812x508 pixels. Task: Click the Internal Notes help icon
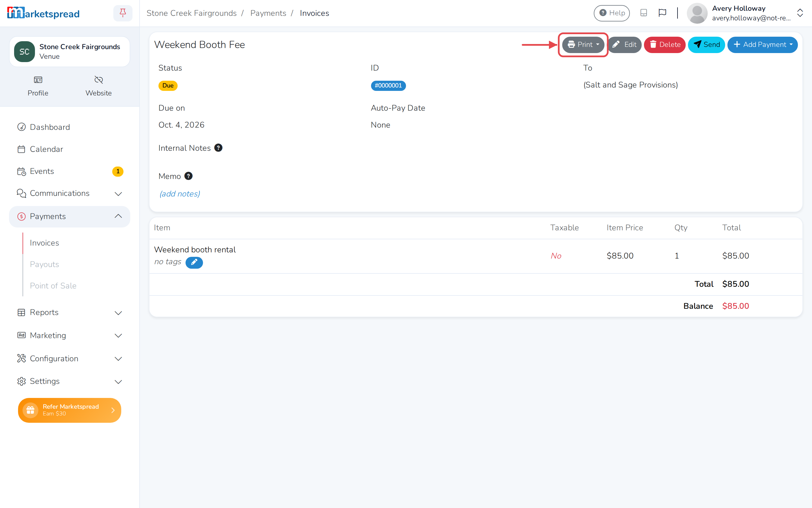[219, 148]
